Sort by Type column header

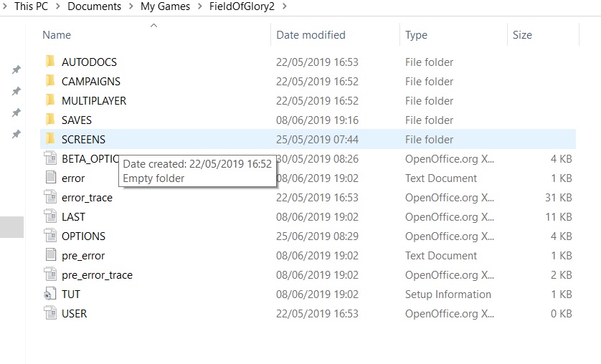416,35
